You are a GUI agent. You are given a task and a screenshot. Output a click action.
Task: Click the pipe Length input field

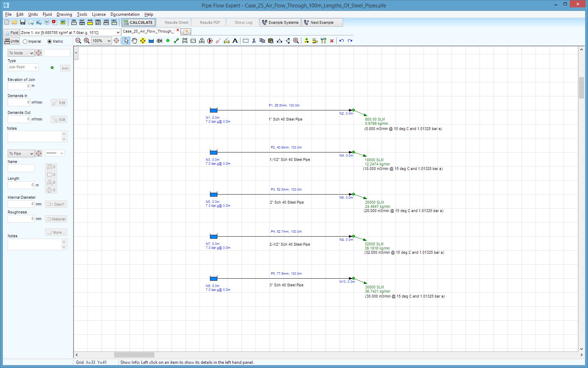click(x=21, y=185)
